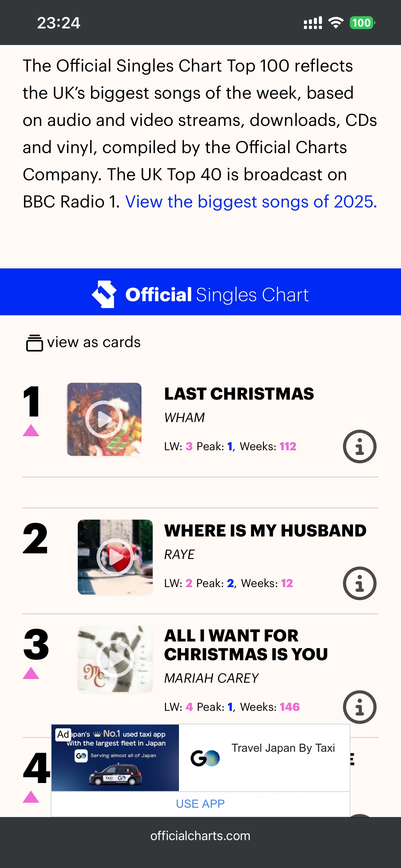Show info for Where Is My Husband

(x=359, y=583)
